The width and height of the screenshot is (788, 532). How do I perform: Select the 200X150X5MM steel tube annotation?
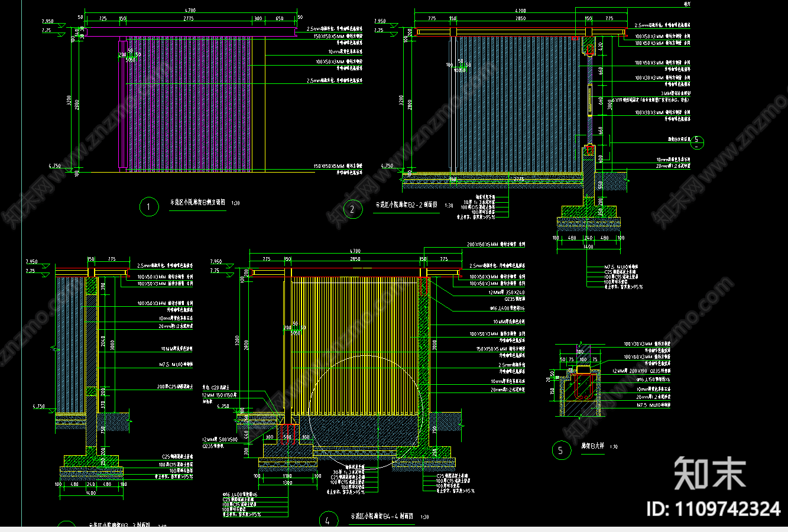(496, 245)
